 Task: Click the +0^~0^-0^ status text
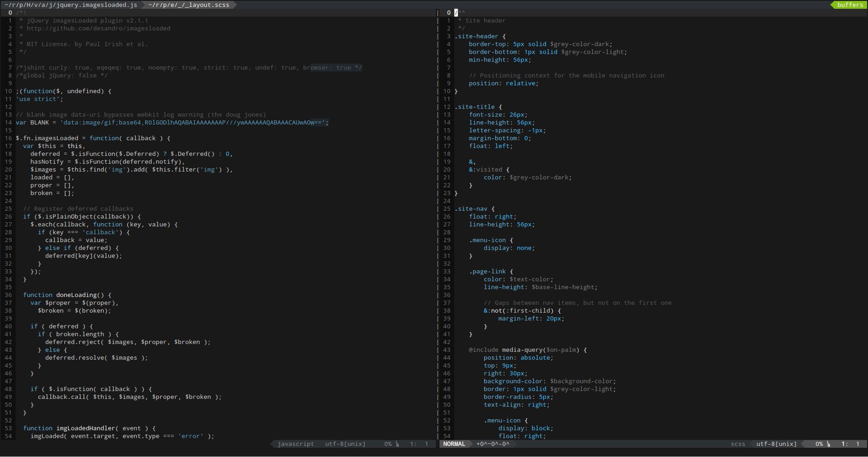coord(493,444)
